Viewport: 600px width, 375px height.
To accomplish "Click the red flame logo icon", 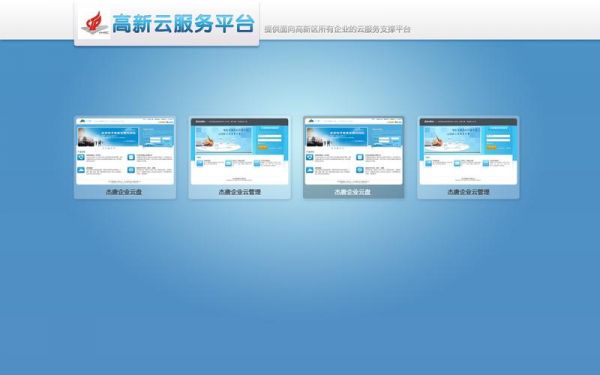I will click(x=94, y=24).
